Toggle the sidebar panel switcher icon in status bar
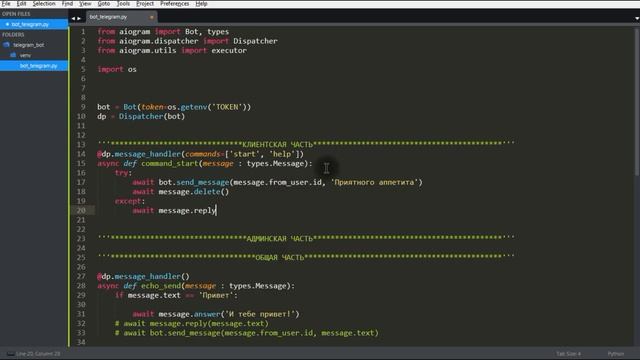The height and width of the screenshot is (360, 640). (10, 353)
